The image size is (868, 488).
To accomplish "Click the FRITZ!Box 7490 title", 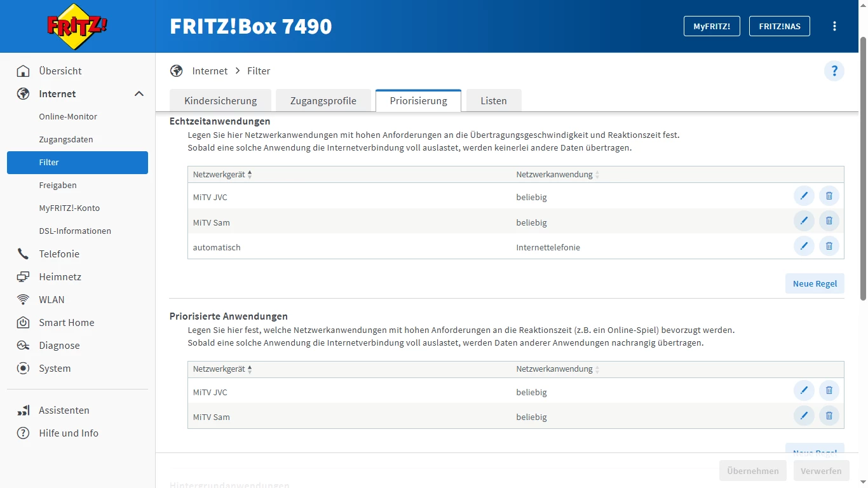I will (251, 26).
